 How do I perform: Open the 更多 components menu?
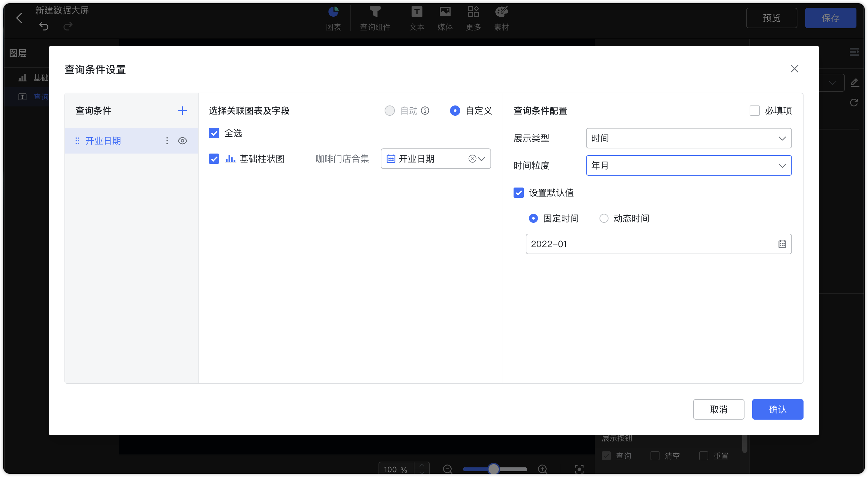[473, 18]
